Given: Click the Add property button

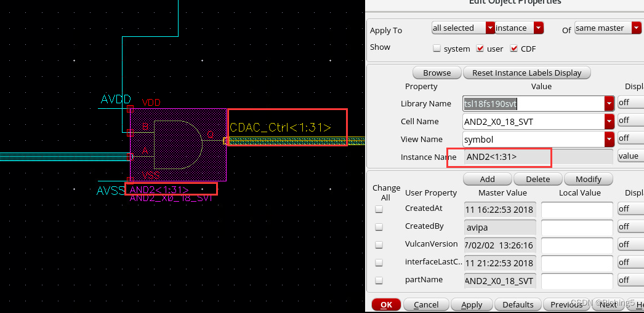Looking at the screenshot, I should click(487, 179).
